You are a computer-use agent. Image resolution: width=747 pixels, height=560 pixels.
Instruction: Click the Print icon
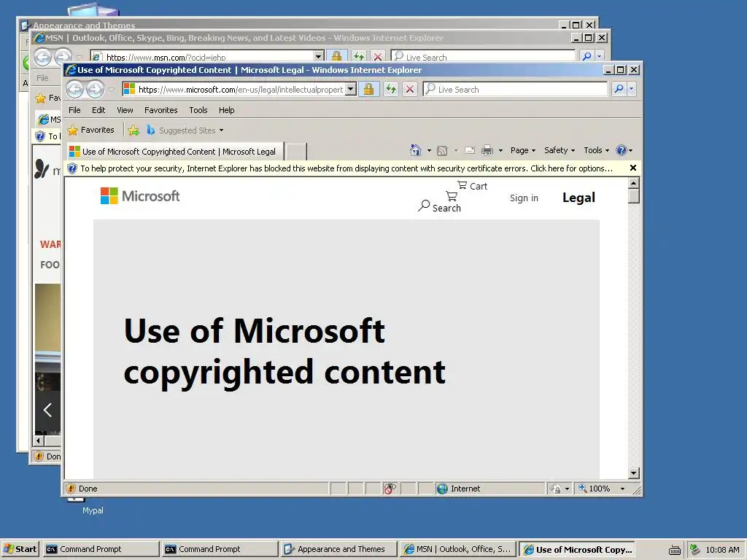coord(487,150)
